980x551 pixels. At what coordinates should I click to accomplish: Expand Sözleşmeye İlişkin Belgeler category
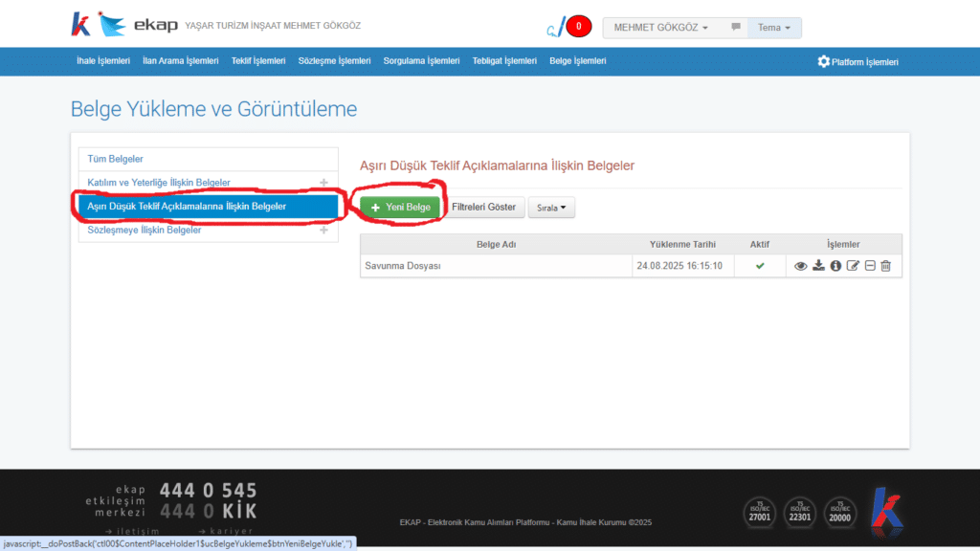(x=323, y=230)
